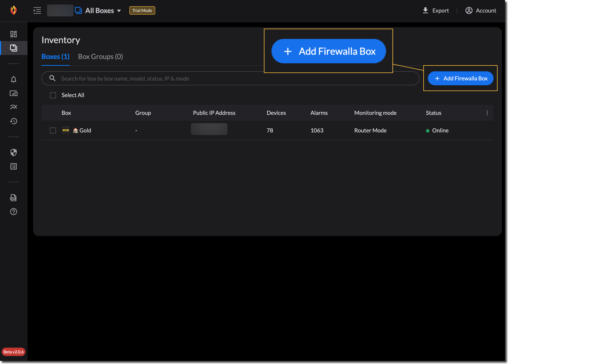Screen dimensions: 605x364
Task: Click the Add Firewalla Box button beside search
Action: pos(460,78)
